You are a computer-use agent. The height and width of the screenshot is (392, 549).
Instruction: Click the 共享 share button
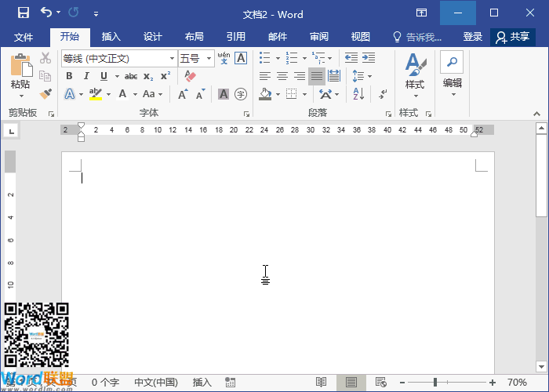pyautogui.click(x=513, y=37)
